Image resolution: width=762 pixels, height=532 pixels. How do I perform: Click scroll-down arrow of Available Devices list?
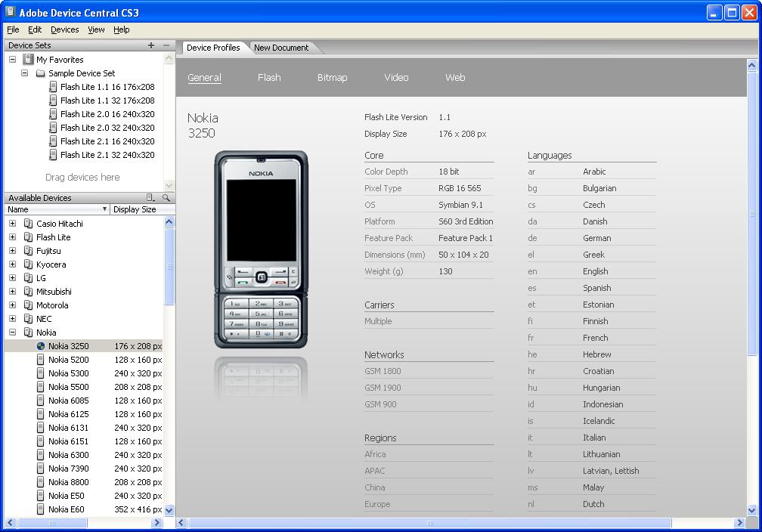169,510
